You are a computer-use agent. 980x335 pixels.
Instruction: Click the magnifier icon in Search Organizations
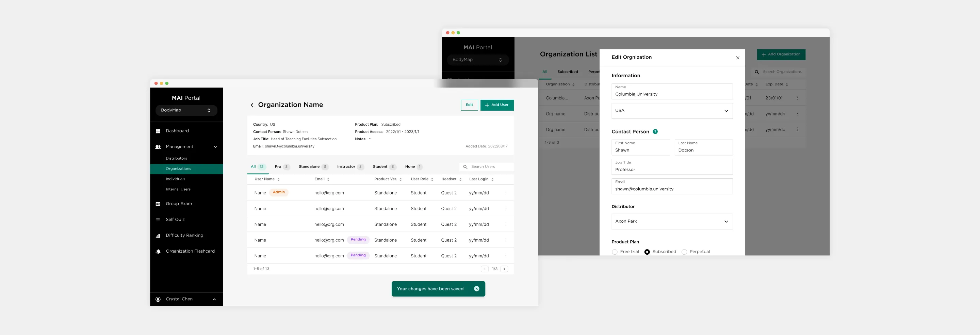click(x=757, y=71)
